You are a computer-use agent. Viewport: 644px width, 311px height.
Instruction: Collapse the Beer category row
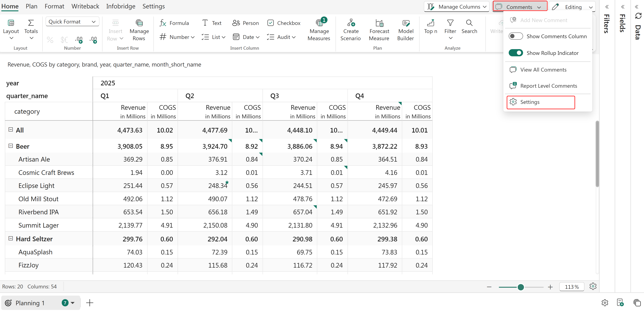pos(11,146)
